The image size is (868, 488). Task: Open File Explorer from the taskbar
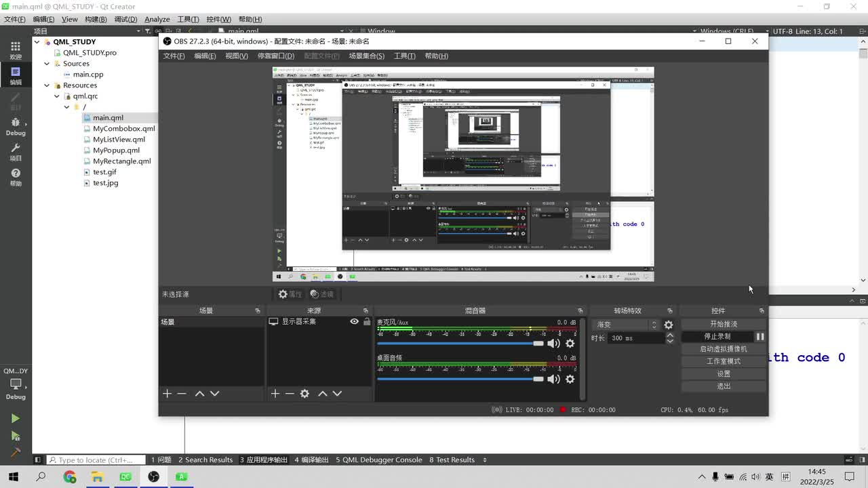(x=98, y=476)
